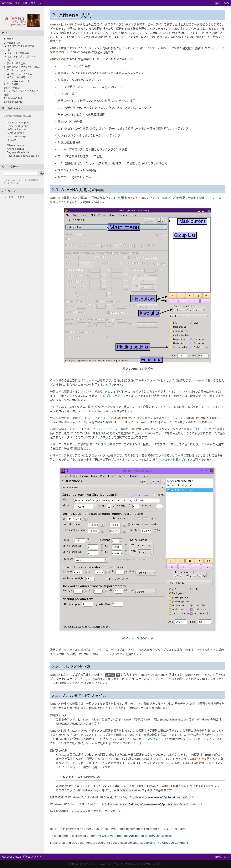Image resolution: width=231 pixels, height=868 pixels.
Task: Open Freeze menu in Fig 2.2 window
Action: [112, 476]
